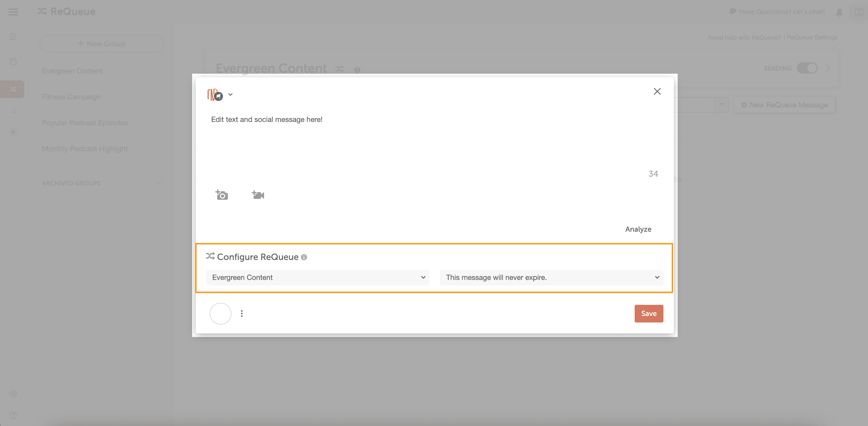Image resolution: width=868 pixels, height=426 pixels.
Task: Open the notifications bell icon
Action: tap(839, 12)
